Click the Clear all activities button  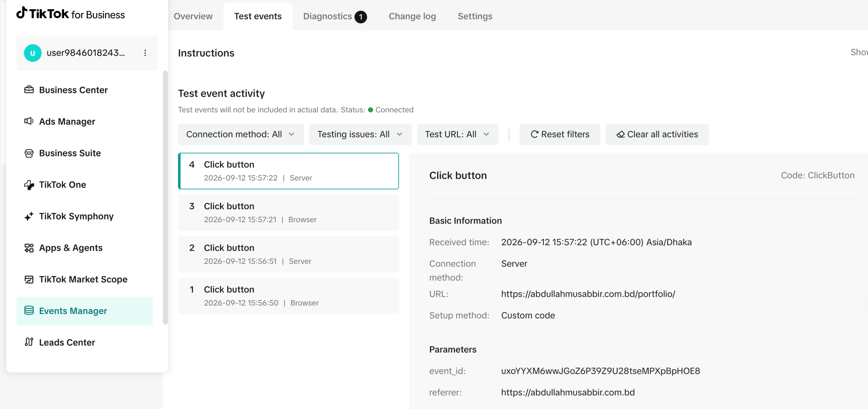[657, 134]
